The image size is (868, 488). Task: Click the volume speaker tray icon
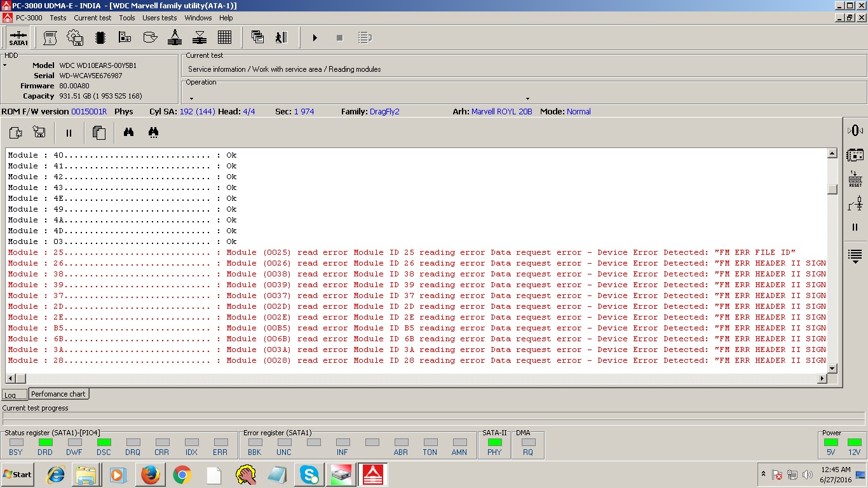click(808, 475)
